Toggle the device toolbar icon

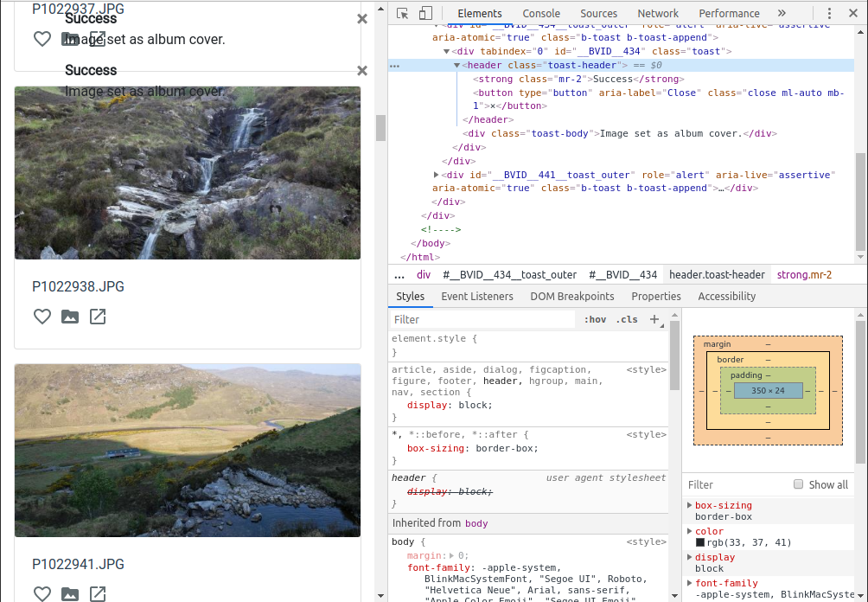click(x=425, y=13)
